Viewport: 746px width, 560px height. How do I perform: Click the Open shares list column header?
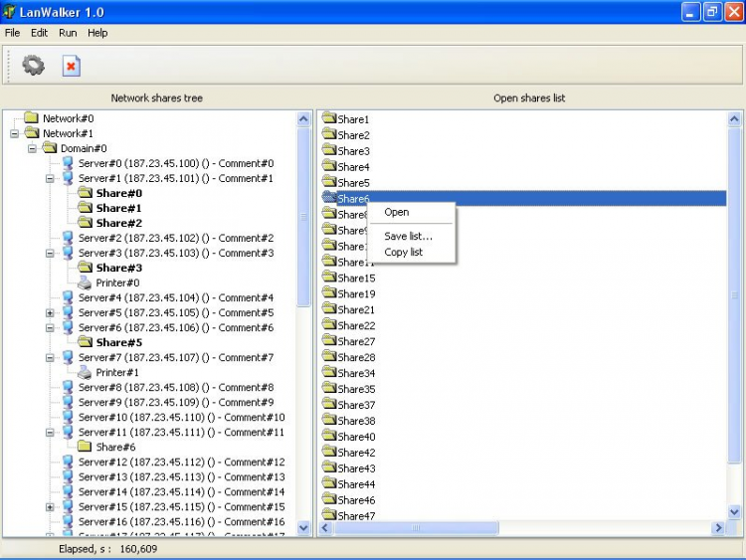(x=529, y=98)
